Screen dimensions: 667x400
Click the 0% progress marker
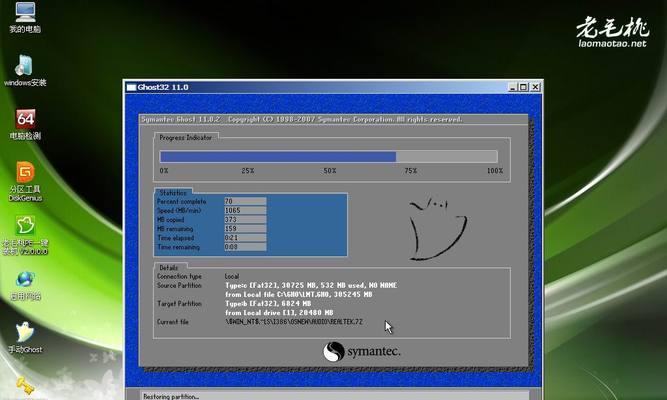[x=164, y=171]
